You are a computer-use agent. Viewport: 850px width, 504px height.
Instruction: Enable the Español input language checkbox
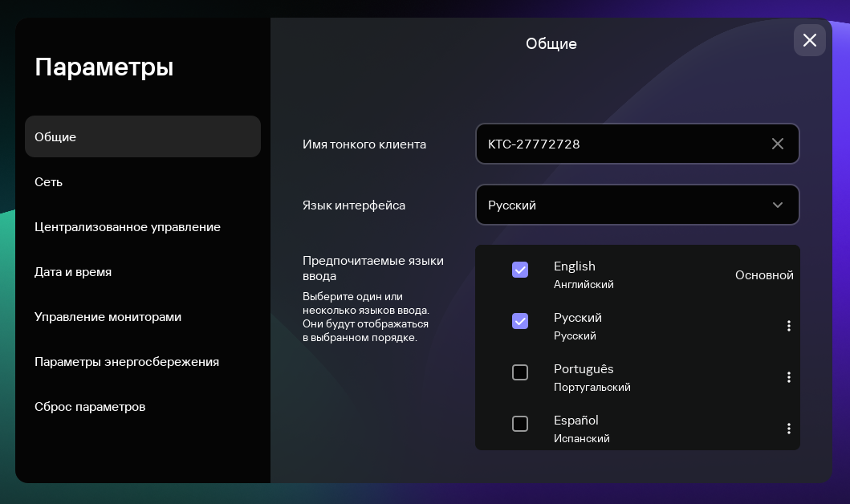coord(520,424)
